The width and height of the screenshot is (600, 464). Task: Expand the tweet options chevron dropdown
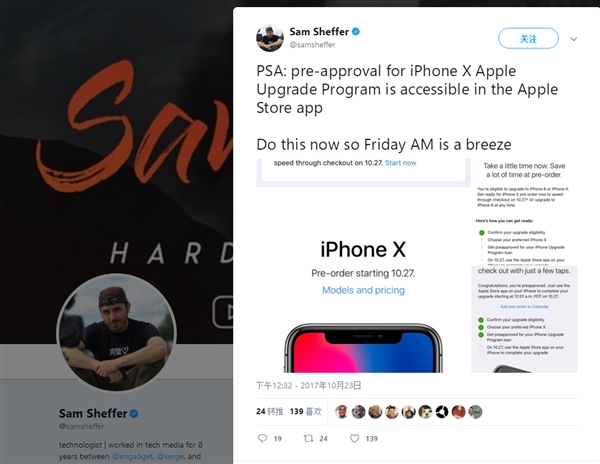pyautogui.click(x=573, y=39)
